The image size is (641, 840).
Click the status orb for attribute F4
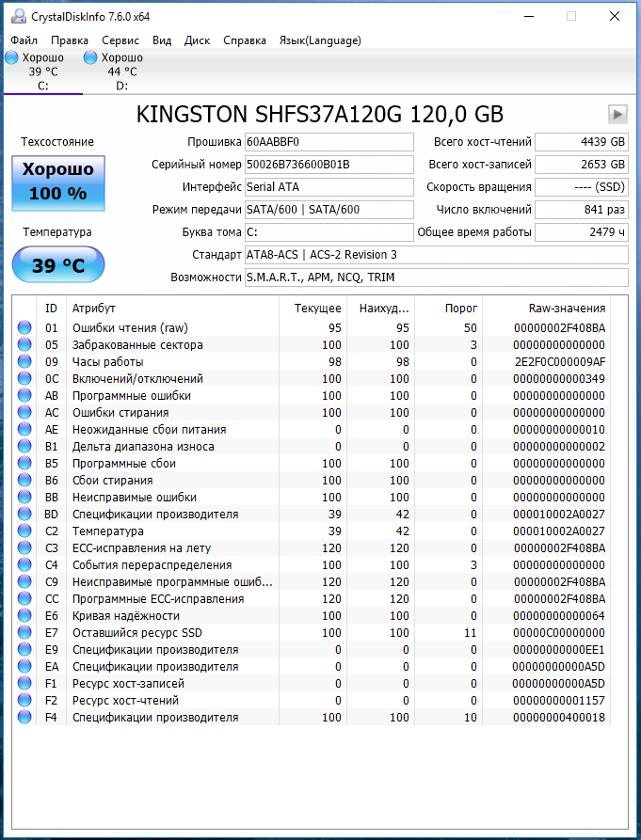(24, 718)
